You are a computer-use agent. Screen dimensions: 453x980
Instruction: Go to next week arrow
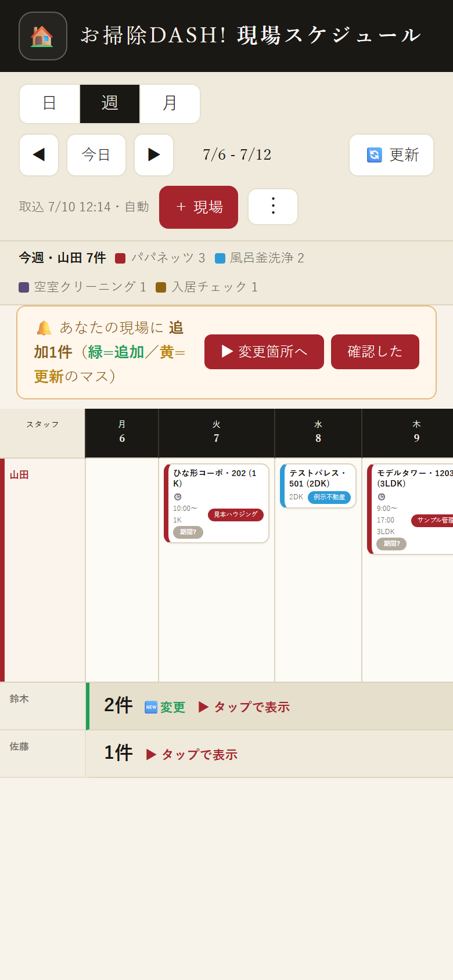point(154,155)
